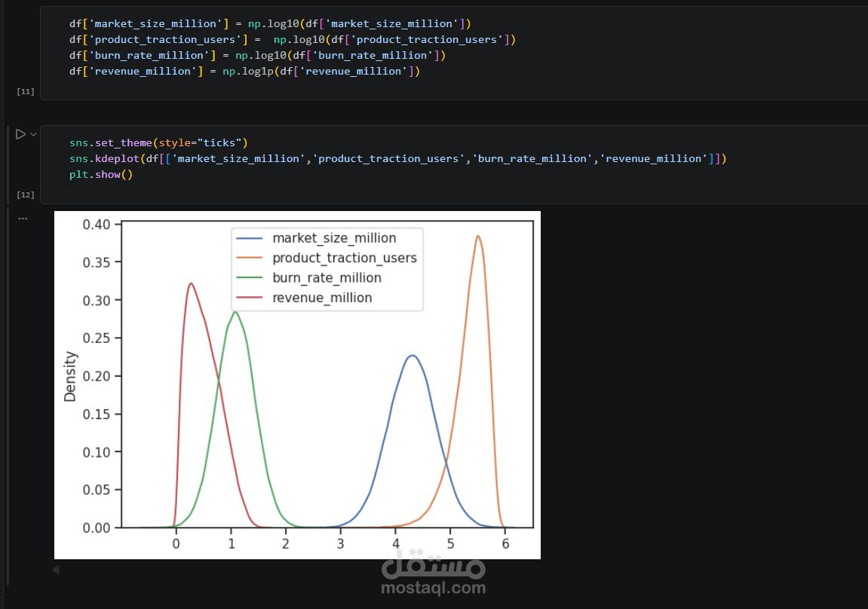Click the output left scroll arrow

(x=56, y=570)
